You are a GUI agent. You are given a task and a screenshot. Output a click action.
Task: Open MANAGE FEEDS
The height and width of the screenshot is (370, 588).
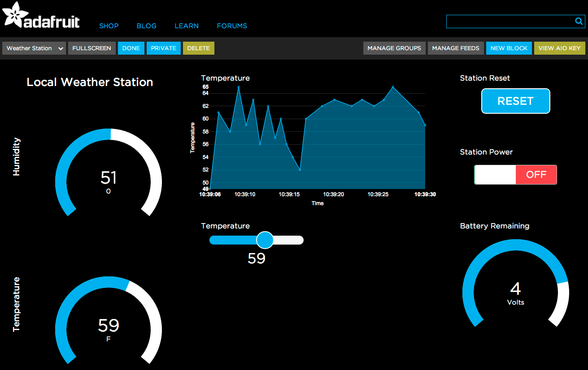(x=456, y=48)
